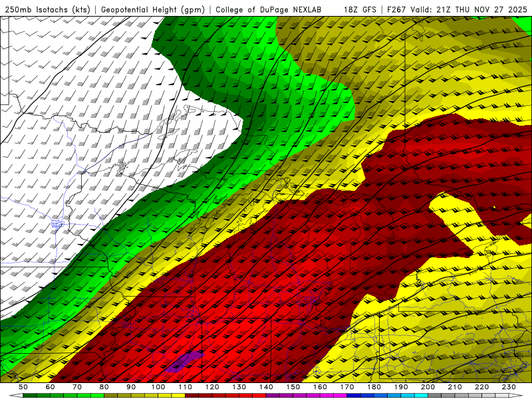Click the 50 value on the color scale
532x399 pixels.
[x=23, y=387]
